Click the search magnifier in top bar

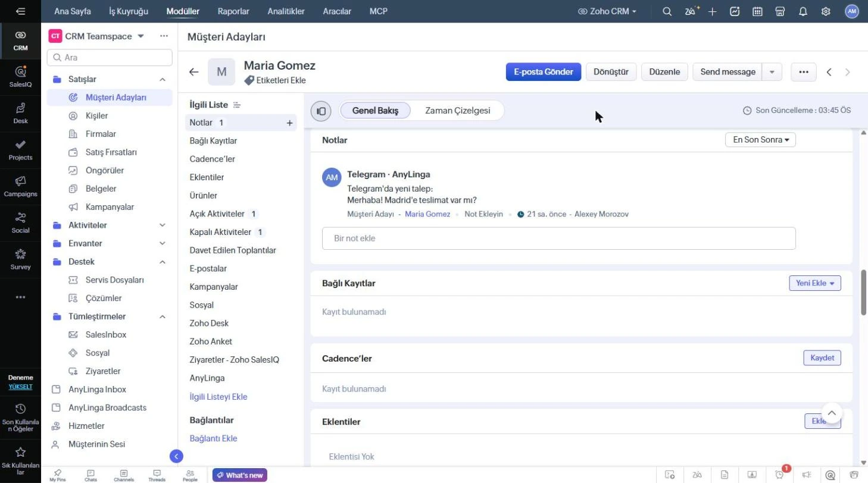click(667, 11)
